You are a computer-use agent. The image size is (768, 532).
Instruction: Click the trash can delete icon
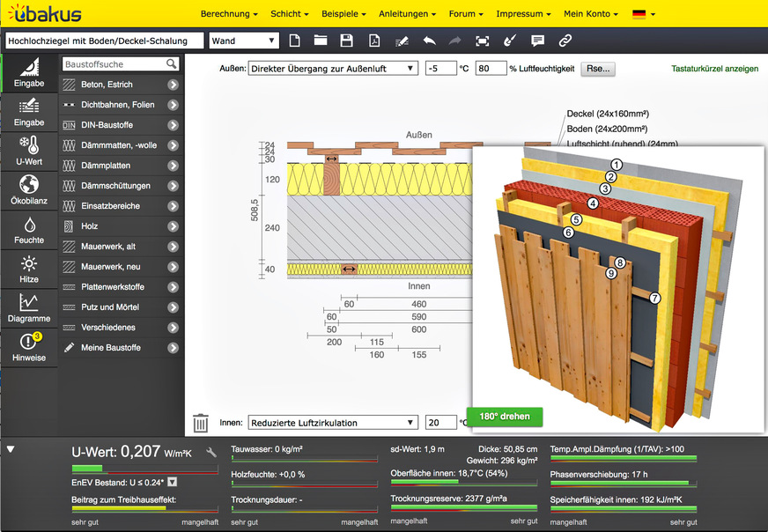[202, 423]
